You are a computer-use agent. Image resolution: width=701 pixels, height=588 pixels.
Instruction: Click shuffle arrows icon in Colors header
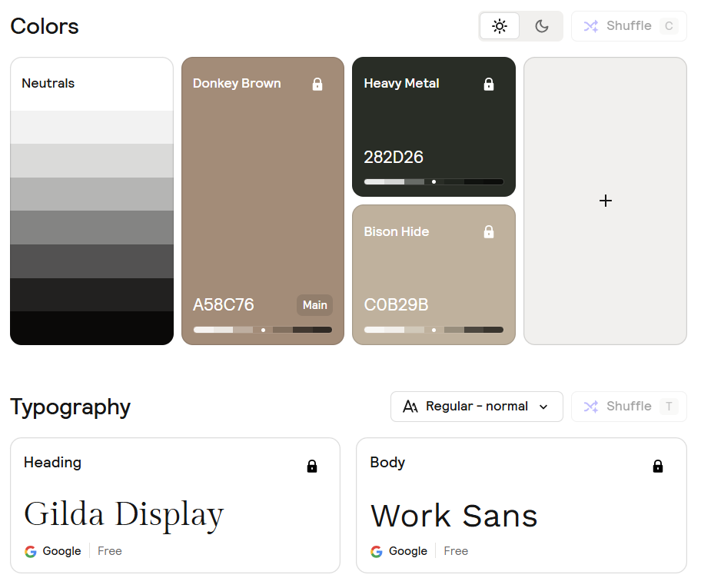point(591,26)
